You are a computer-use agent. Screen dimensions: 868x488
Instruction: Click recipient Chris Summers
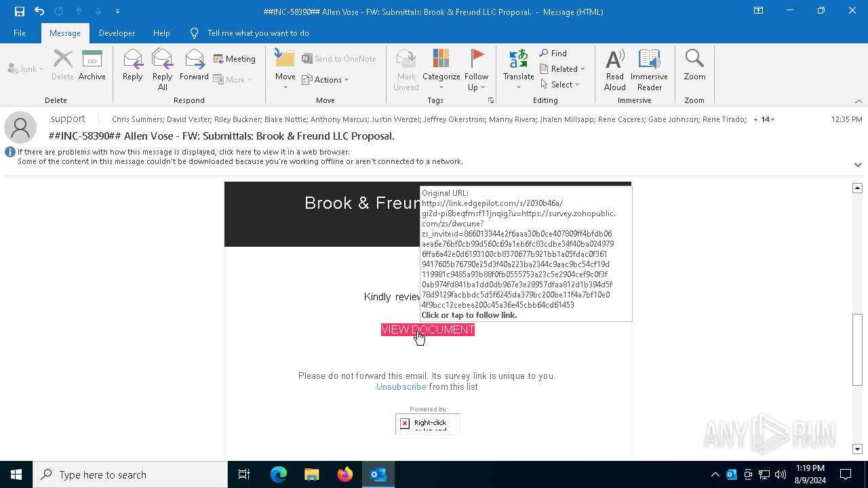[137, 119]
